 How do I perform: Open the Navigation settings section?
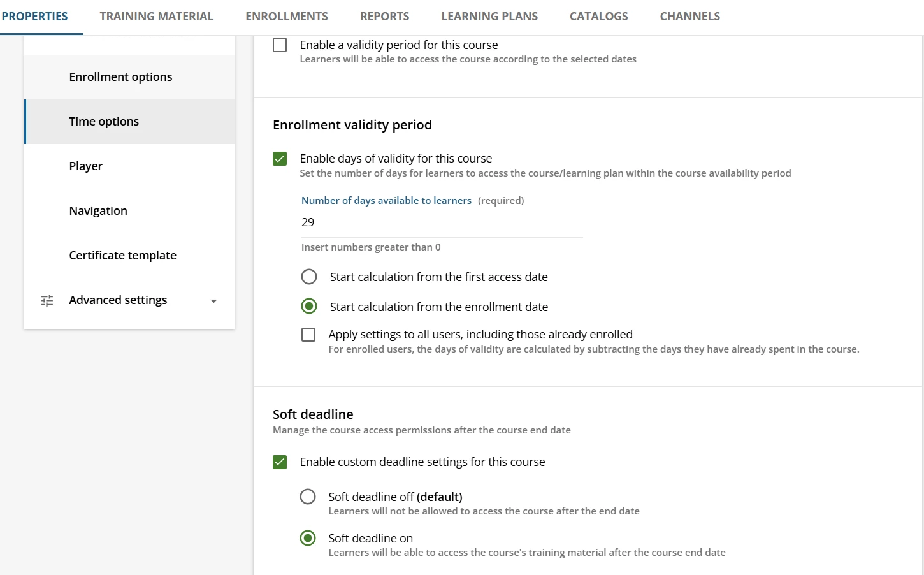[98, 211]
